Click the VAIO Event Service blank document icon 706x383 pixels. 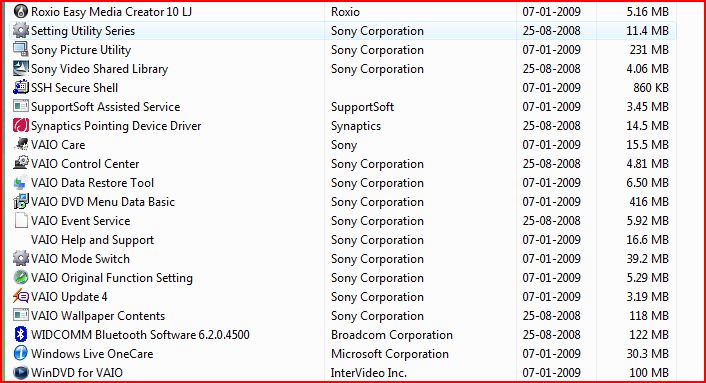21,221
